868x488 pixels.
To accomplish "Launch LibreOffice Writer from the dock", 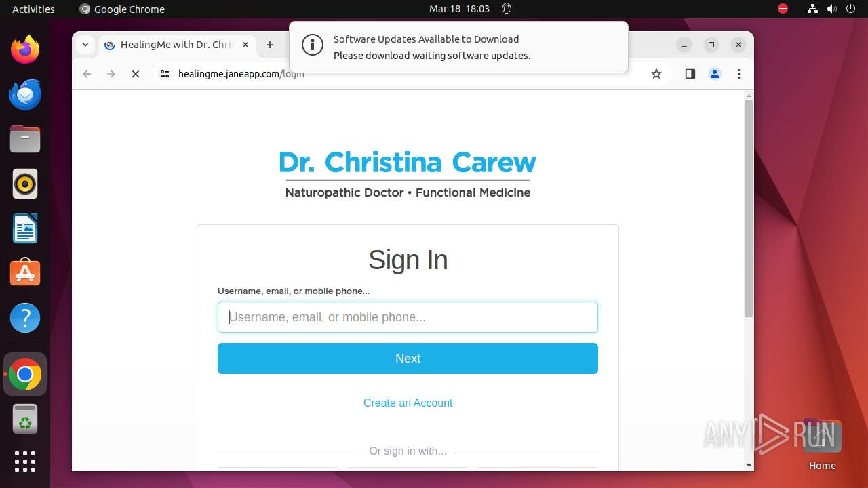I will (x=25, y=228).
